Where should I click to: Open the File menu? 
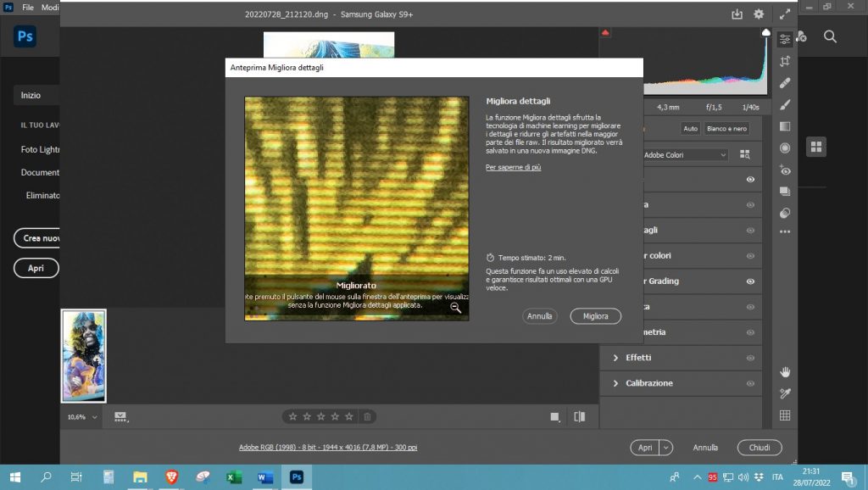pyautogui.click(x=28, y=7)
